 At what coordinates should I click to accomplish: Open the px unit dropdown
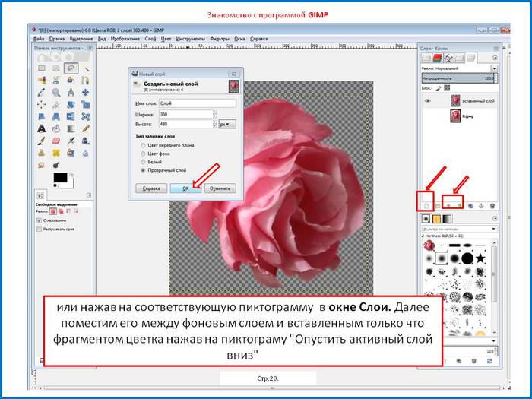(x=227, y=124)
